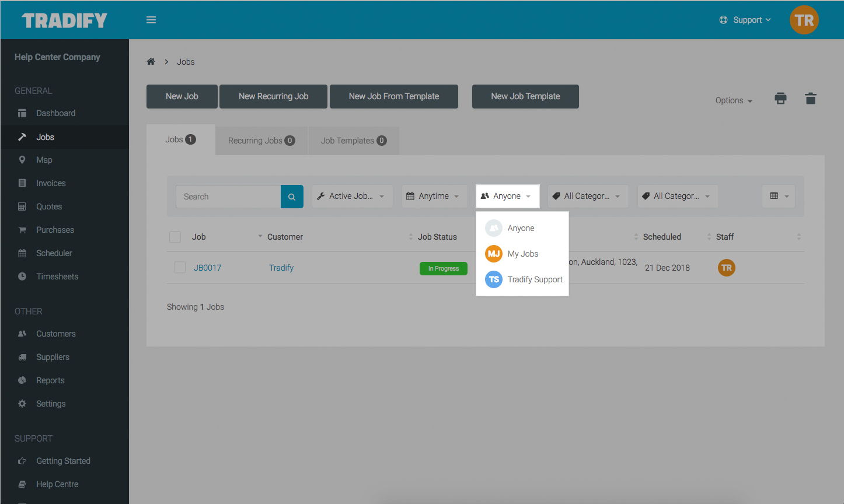Click the trash bin icon

tap(811, 98)
